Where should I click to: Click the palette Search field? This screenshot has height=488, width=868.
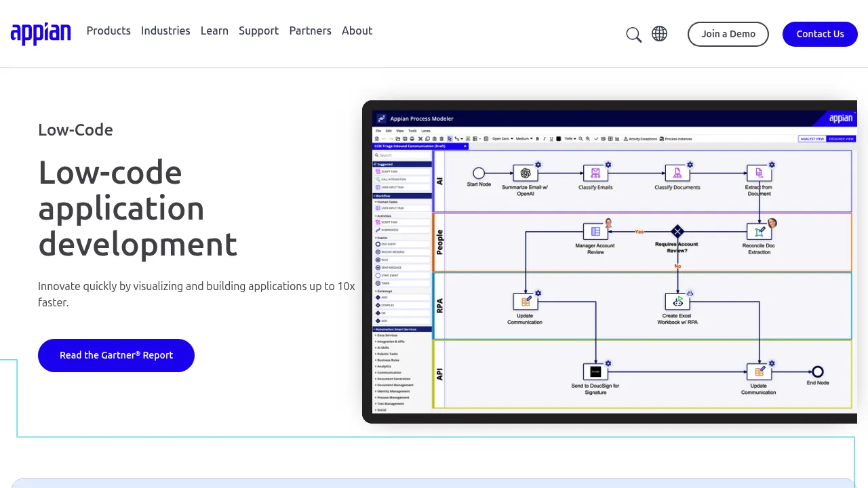pyautogui.click(x=401, y=155)
